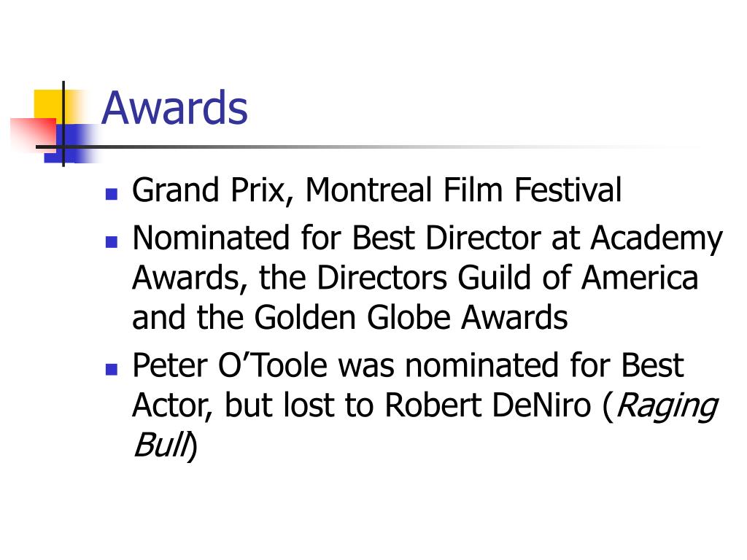This screenshot has width=747, height=560.
Task: Click the blue square beside the title
Action: (x=69, y=144)
